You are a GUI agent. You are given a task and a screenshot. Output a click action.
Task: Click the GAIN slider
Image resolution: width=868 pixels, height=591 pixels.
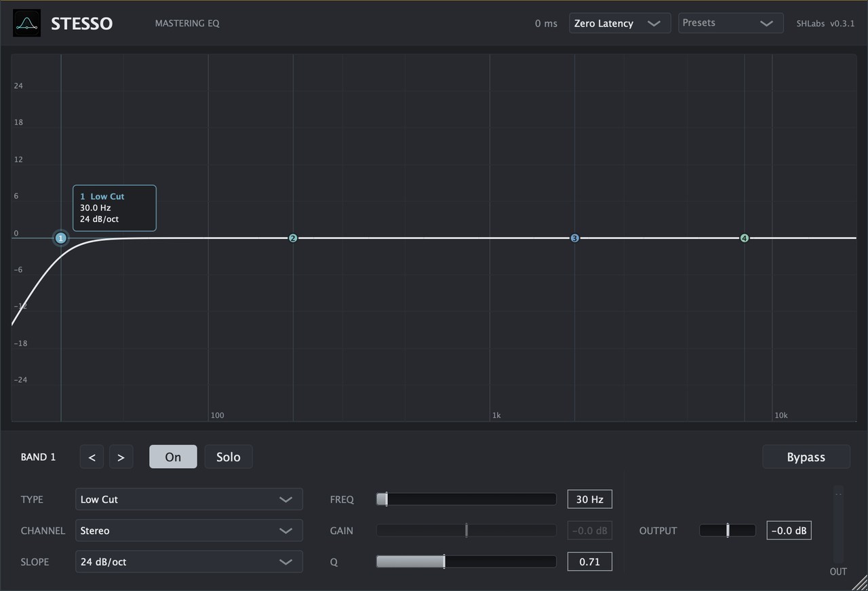(x=467, y=531)
